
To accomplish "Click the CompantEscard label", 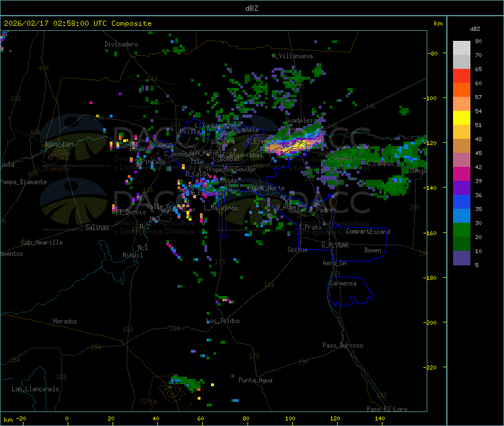I will [368, 232].
